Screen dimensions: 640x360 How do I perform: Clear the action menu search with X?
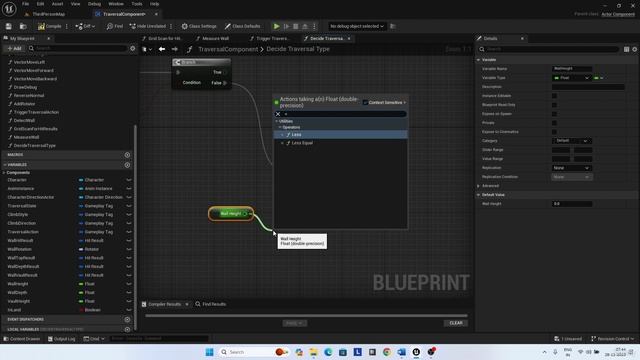(278, 114)
